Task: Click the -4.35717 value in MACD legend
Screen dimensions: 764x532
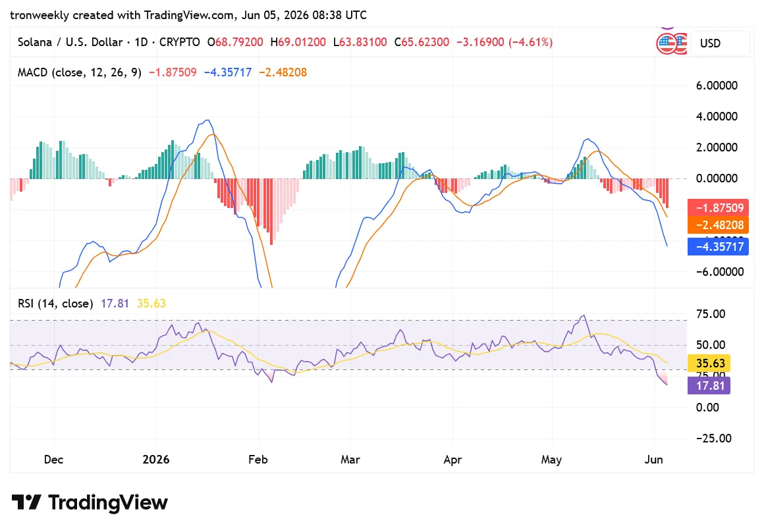Action: click(228, 72)
